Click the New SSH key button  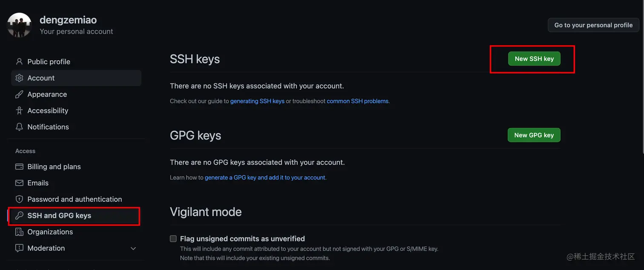[x=534, y=59]
